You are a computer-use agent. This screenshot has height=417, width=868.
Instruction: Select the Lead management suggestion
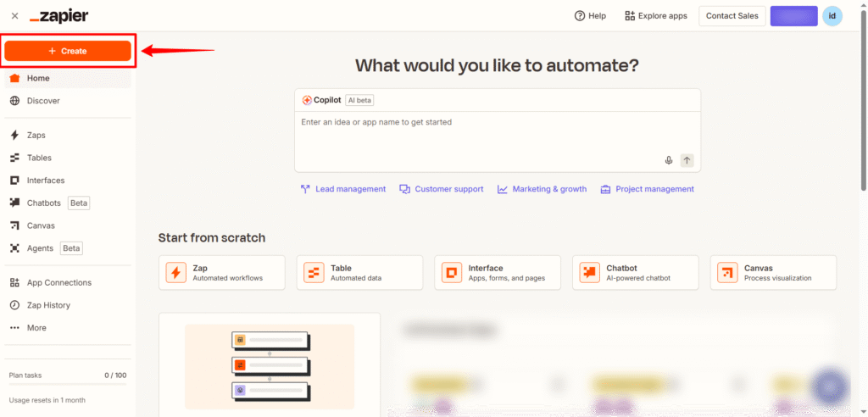[x=343, y=189]
